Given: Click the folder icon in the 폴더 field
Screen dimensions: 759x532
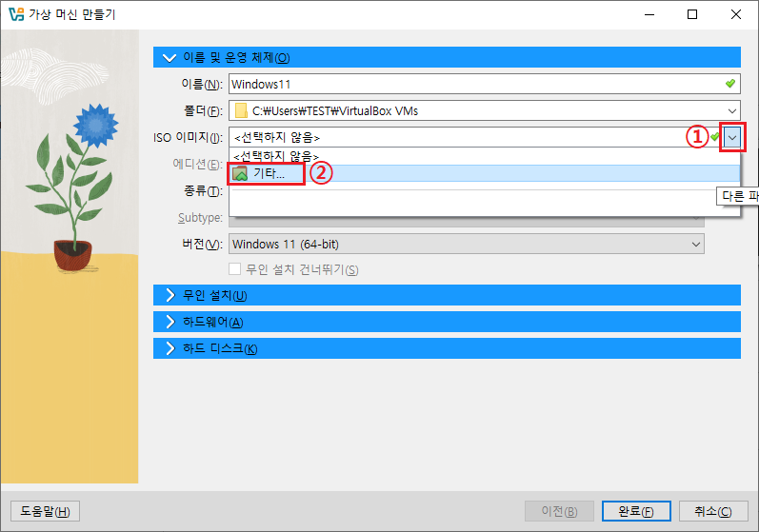Looking at the screenshot, I should click(x=241, y=110).
